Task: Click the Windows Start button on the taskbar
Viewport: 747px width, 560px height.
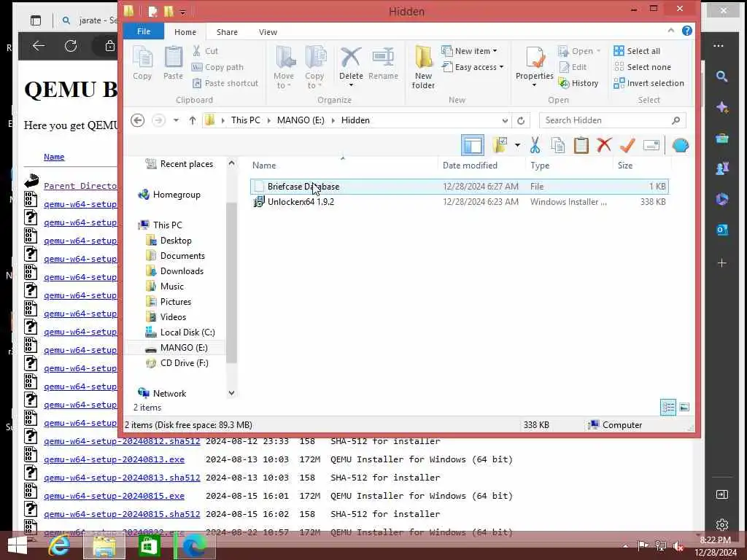Action: pyautogui.click(x=18, y=545)
